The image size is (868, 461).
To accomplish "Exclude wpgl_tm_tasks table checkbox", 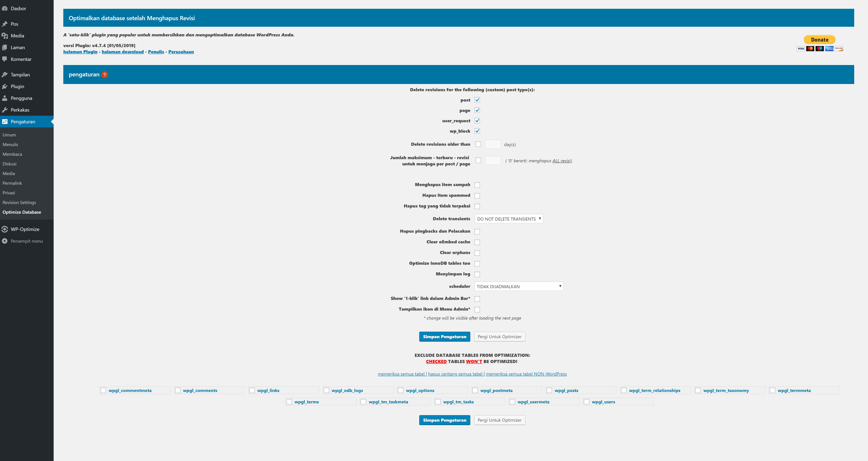I will (x=438, y=402).
